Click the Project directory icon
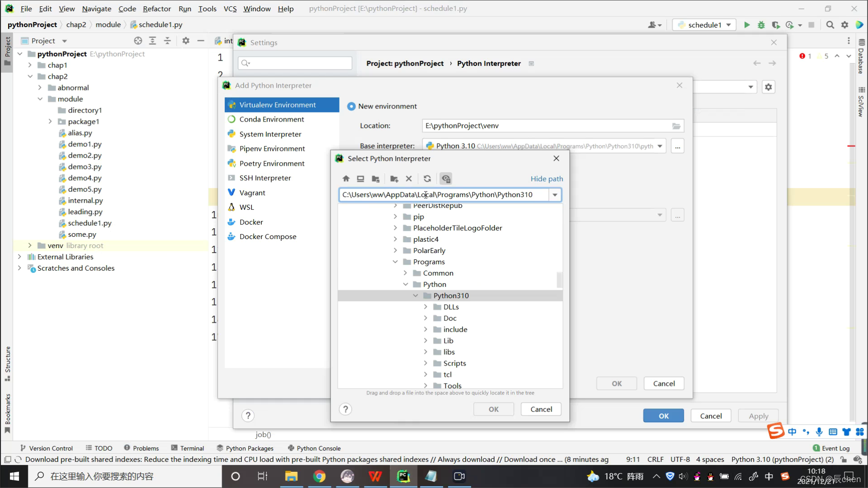868x488 pixels. [x=375, y=178]
